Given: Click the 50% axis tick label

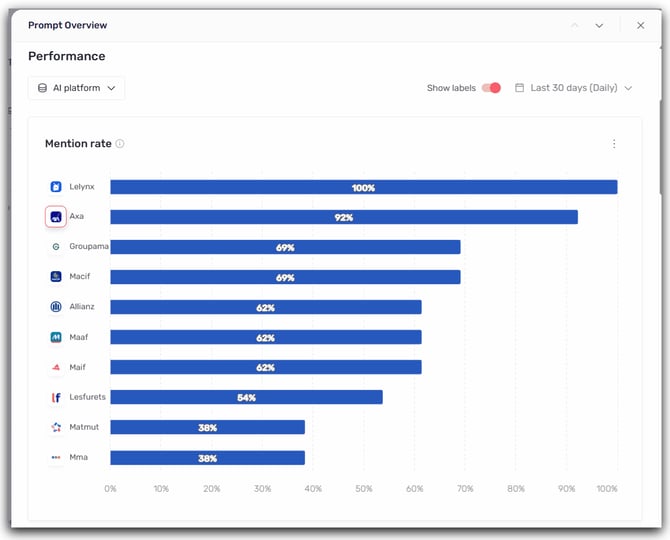Looking at the screenshot, I should coord(364,488).
